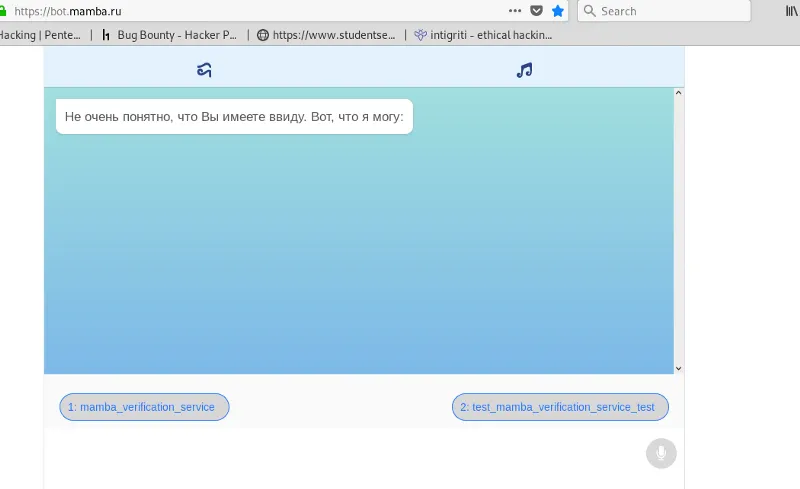
Task: Open the page actions three-dots menu
Action: 515,11
